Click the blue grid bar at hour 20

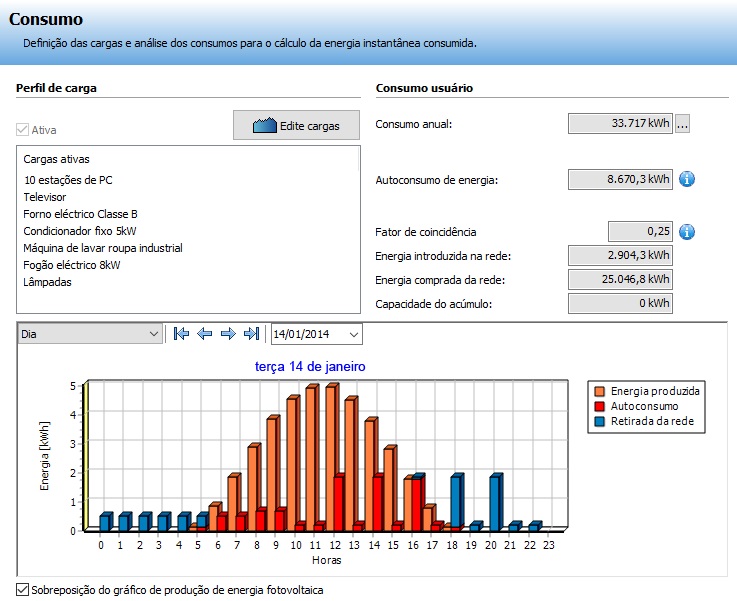(495, 503)
